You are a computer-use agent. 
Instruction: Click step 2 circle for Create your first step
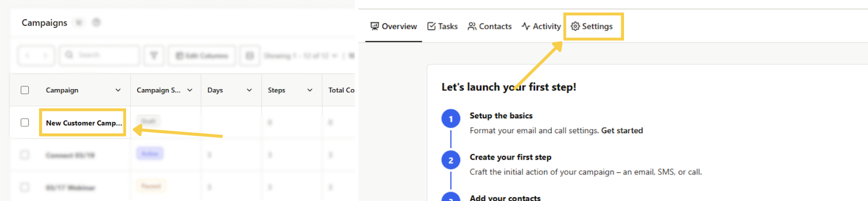[451, 160]
